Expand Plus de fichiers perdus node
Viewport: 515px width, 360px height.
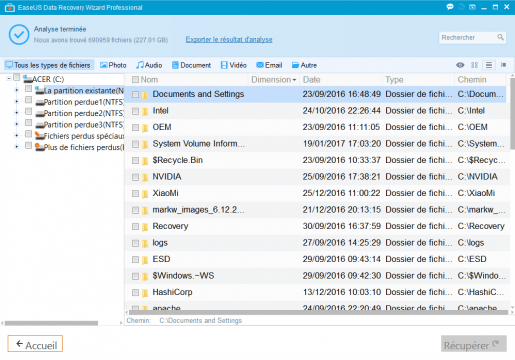coord(16,147)
